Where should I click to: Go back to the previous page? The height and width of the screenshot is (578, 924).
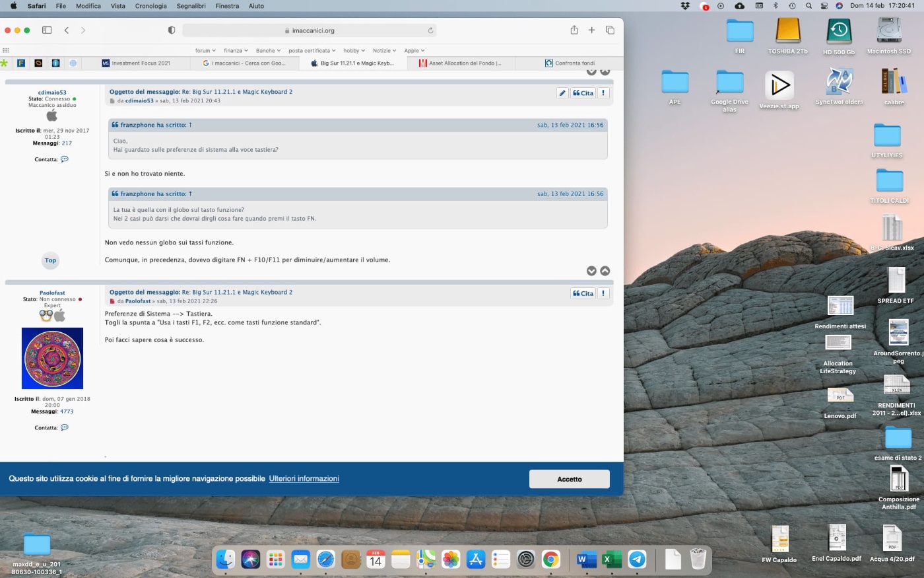pos(67,30)
